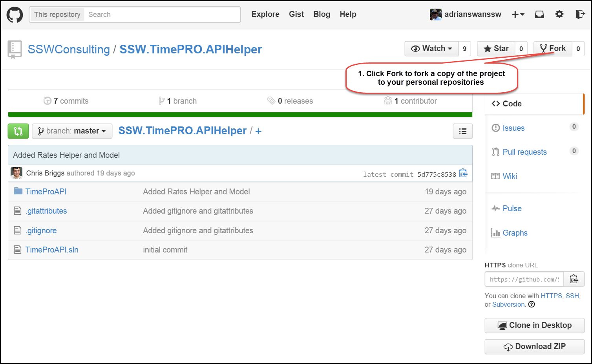Image resolution: width=592 pixels, height=364 pixels.
Task: Switch clone URL to SSH
Action: (x=572, y=296)
